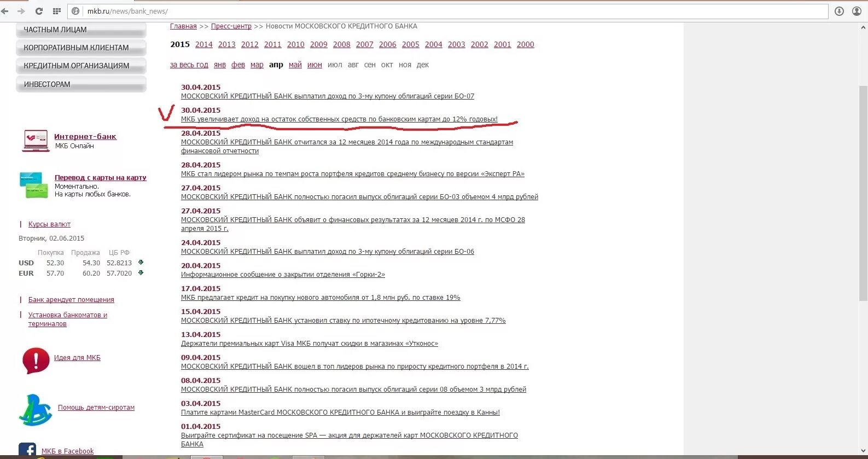868x459 pixels.
Task: Reload the page with refresh icon
Action: click(x=39, y=11)
